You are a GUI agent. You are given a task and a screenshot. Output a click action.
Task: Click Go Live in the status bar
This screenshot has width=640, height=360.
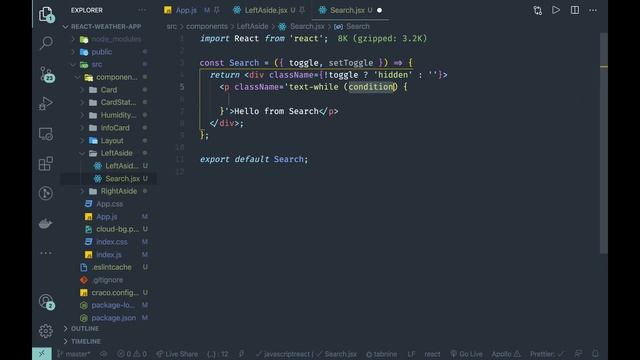click(x=467, y=354)
